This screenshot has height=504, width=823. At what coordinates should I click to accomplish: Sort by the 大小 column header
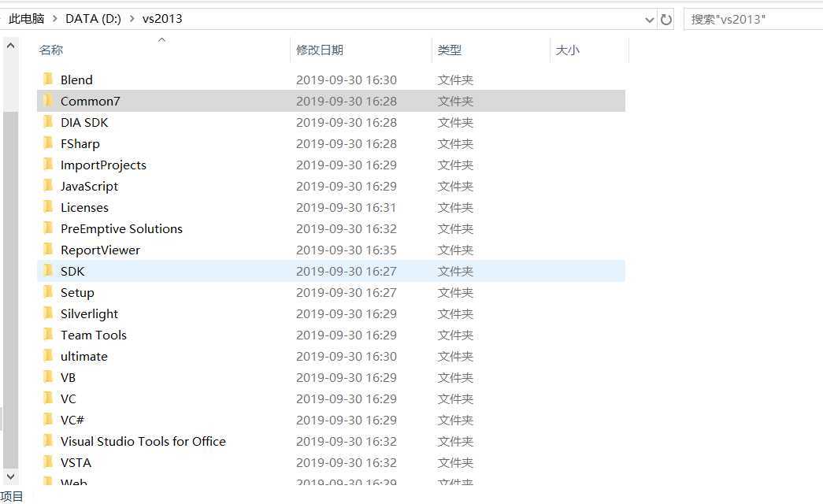pos(567,50)
